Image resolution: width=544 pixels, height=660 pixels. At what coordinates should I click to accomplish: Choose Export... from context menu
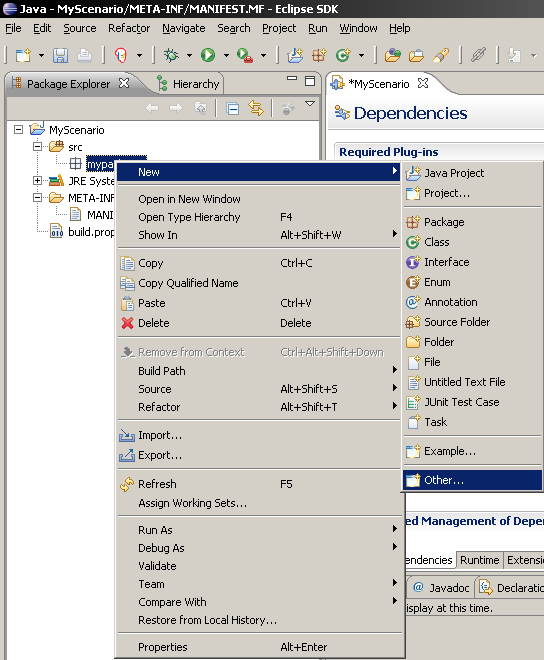tap(258, 455)
